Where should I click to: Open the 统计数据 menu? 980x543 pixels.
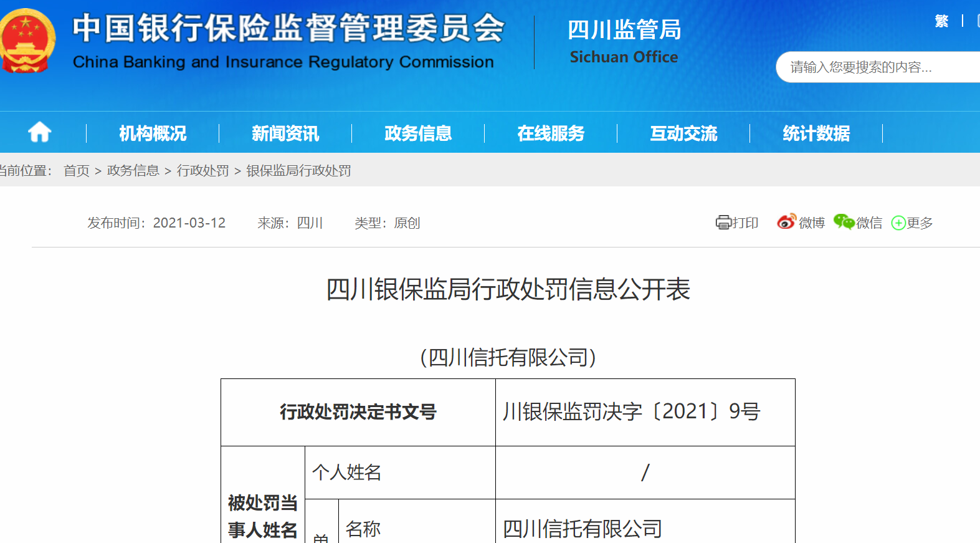pos(816,133)
